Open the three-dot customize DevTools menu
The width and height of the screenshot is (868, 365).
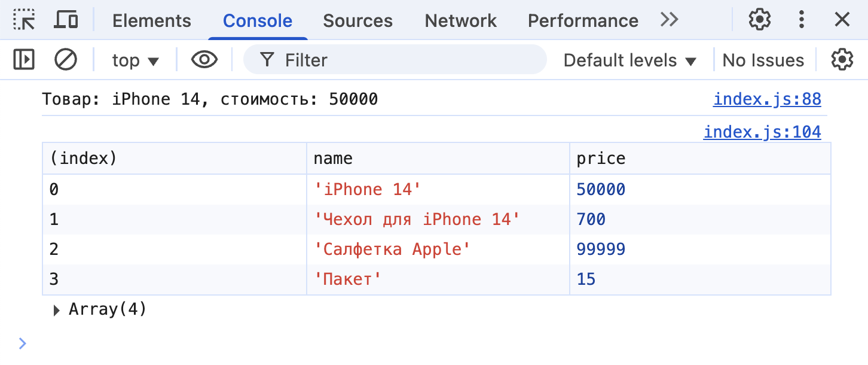point(802,20)
